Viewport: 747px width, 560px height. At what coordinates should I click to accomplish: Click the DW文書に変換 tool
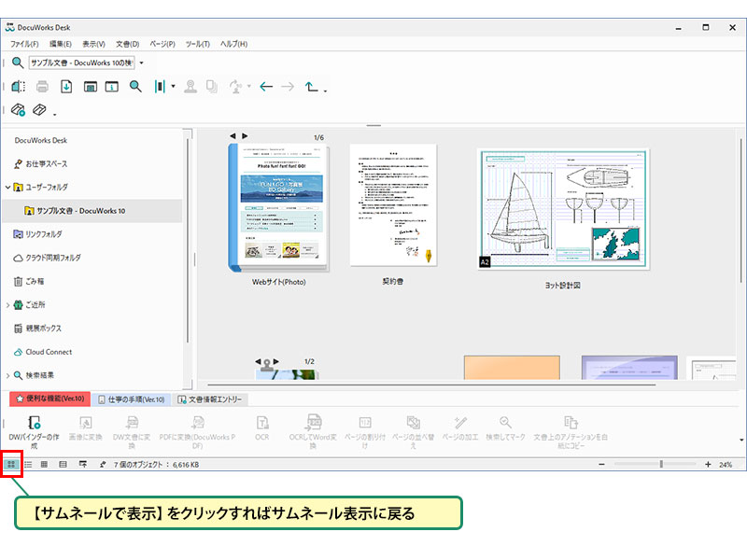point(132,432)
